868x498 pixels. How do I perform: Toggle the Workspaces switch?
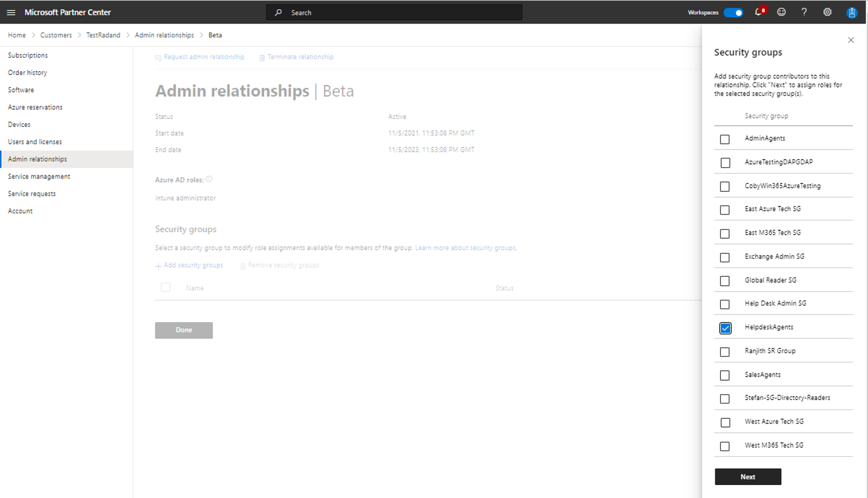point(733,12)
